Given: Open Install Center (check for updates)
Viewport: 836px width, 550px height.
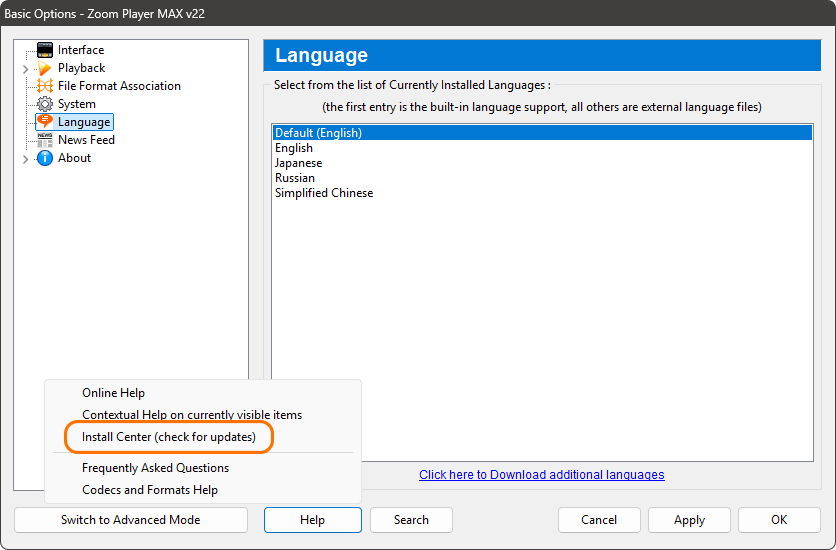Looking at the screenshot, I should point(169,437).
